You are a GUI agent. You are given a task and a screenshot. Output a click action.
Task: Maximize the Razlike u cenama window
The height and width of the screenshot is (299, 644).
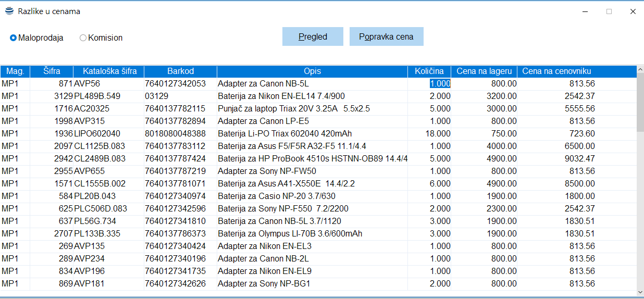pos(609,11)
